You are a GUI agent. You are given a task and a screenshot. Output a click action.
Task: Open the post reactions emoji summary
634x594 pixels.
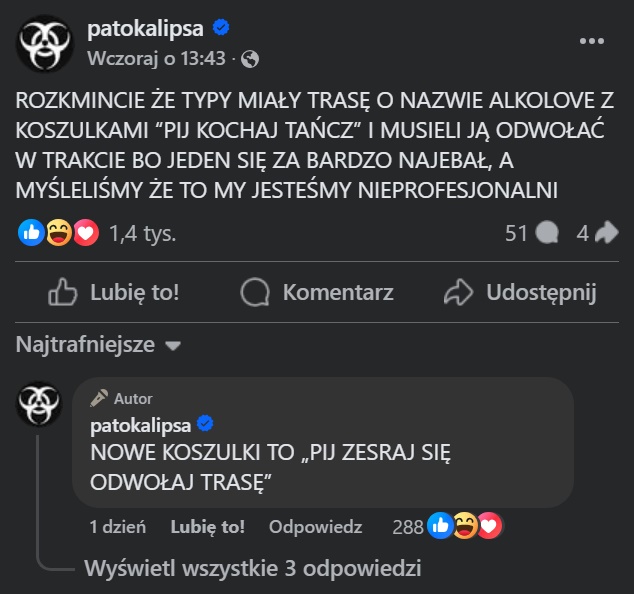point(59,233)
